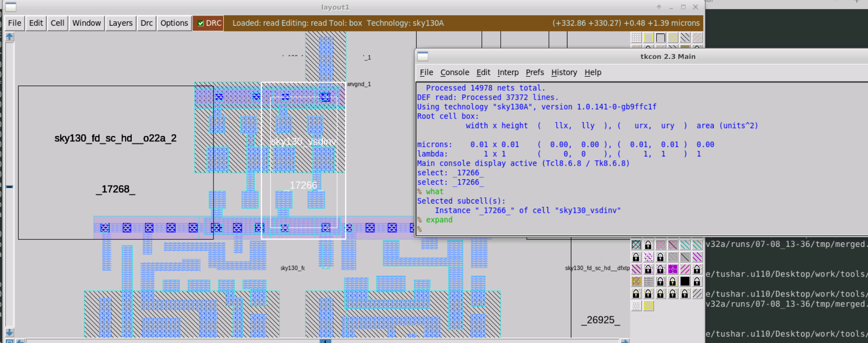The height and width of the screenshot is (343, 868).
Task: Click the layout1 window menu icon
Action: point(11,7)
